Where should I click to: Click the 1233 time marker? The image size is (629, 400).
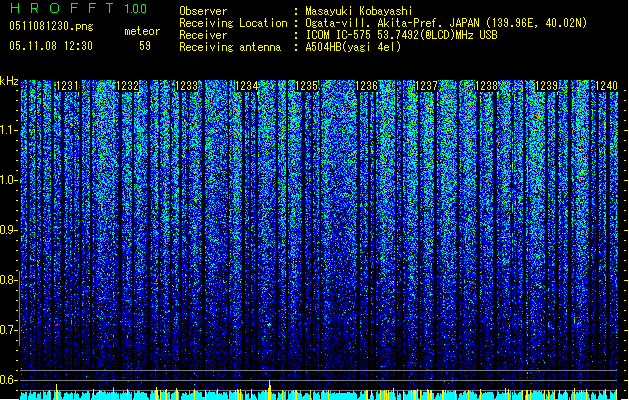(187, 86)
